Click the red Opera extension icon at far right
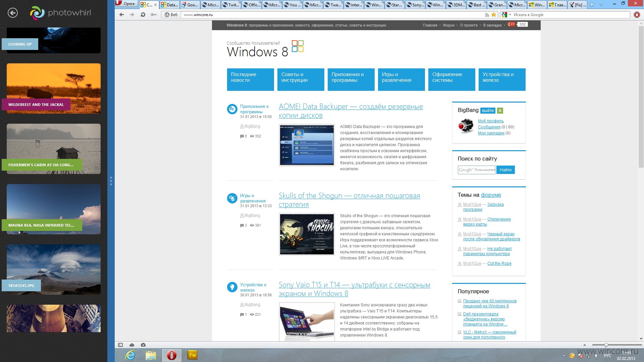 click(x=637, y=15)
